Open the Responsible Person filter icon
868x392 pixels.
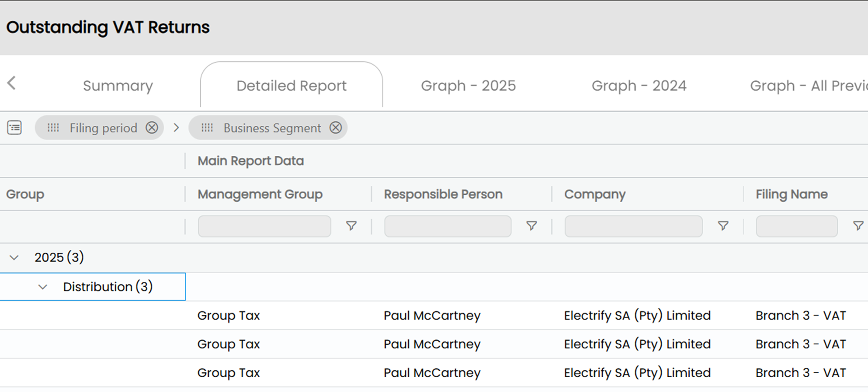[531, 226]
